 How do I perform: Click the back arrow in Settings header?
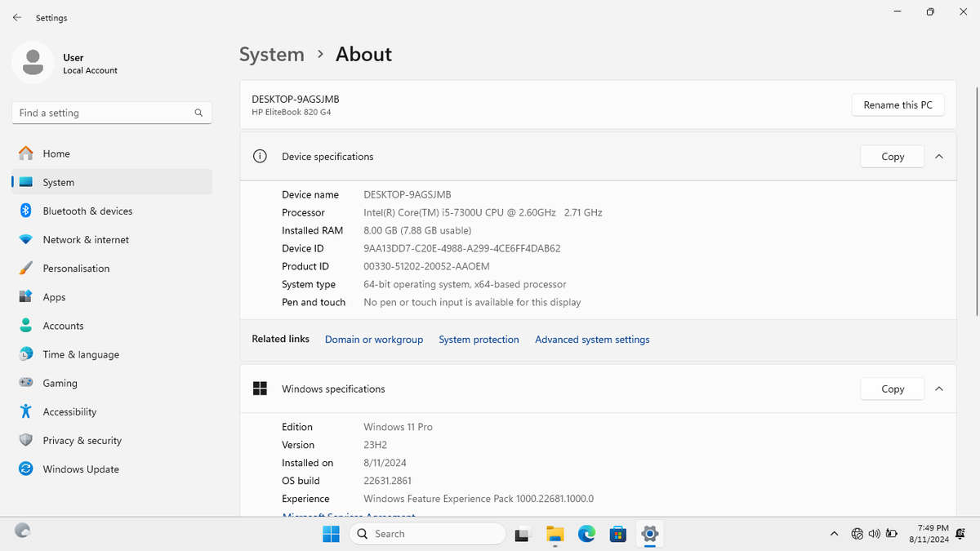click(17, 17)
